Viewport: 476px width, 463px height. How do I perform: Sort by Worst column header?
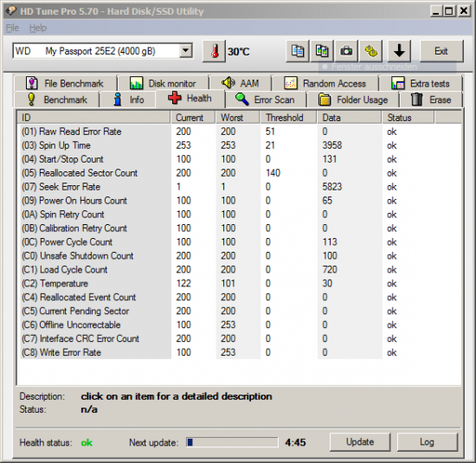238,118
